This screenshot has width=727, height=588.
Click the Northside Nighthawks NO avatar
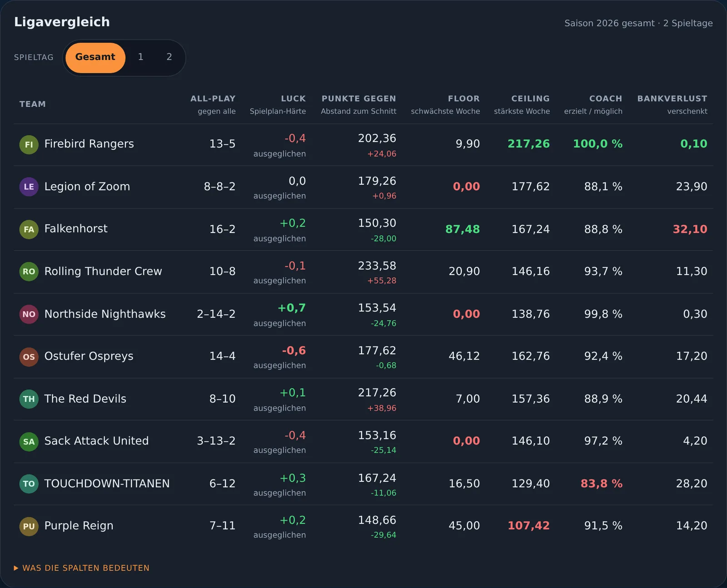29,314
